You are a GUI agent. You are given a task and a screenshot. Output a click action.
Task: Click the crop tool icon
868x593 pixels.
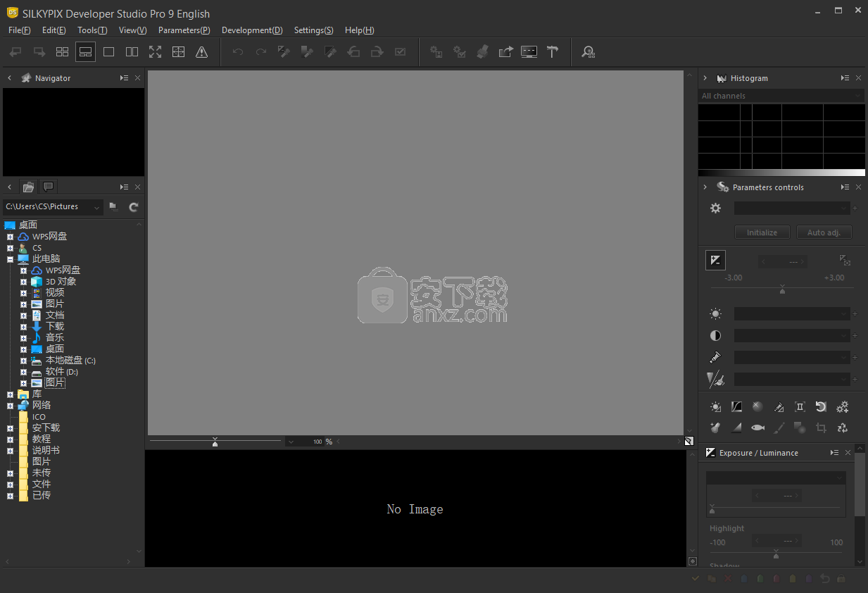click(821, 427)
